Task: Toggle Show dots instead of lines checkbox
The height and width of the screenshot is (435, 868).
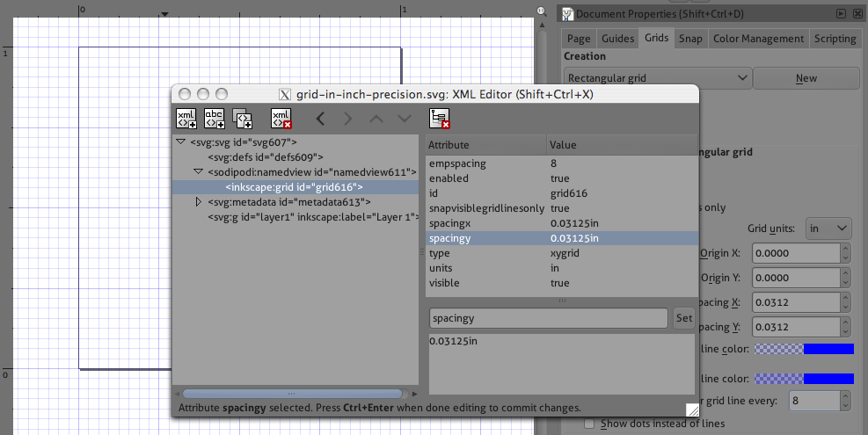Action: click(589, 424)
